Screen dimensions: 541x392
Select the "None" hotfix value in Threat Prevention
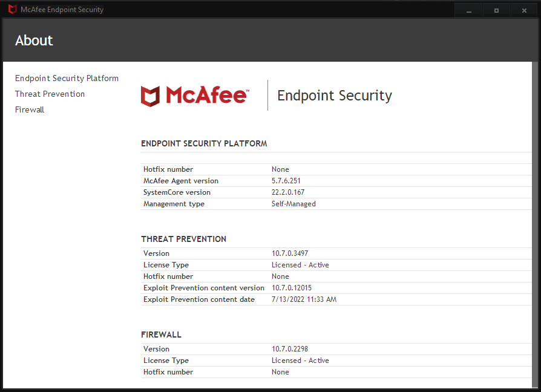click(x=280, y=276)
